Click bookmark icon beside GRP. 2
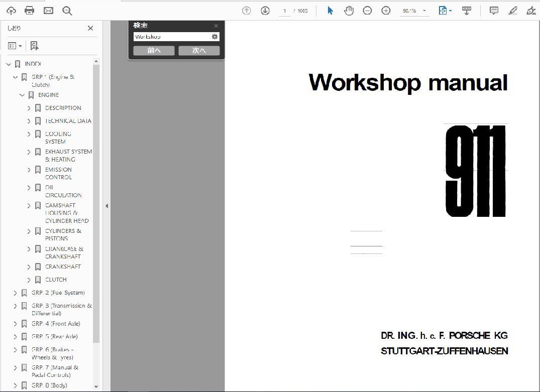This screenshot has height=392, width=540. [24, 293]
